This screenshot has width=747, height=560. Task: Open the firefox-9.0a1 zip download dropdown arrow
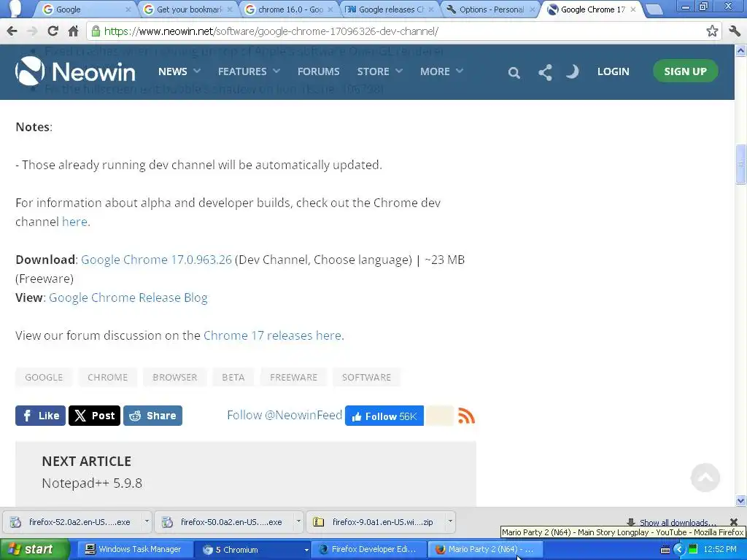pos(450,521)
